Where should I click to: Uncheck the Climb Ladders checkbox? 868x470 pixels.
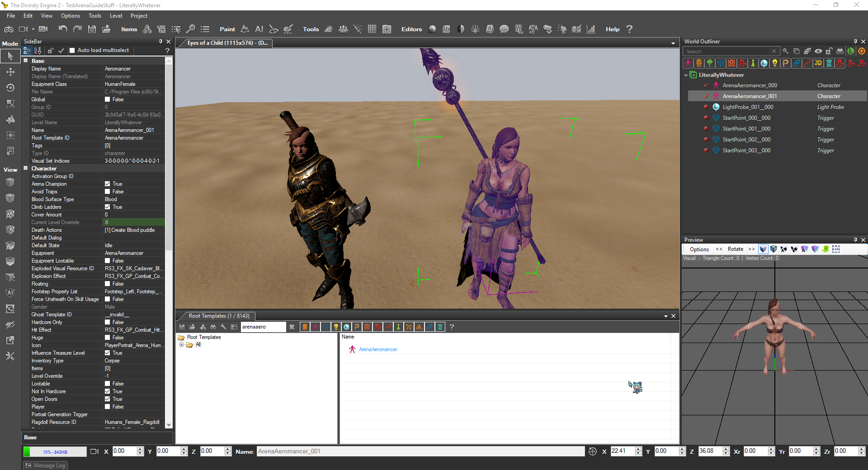(x=108, y=207)
